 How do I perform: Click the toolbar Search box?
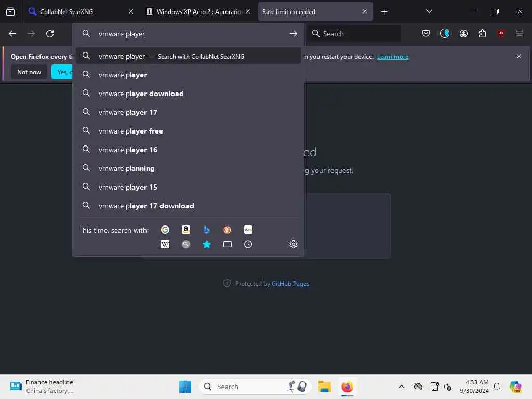[x=354, y=34]
